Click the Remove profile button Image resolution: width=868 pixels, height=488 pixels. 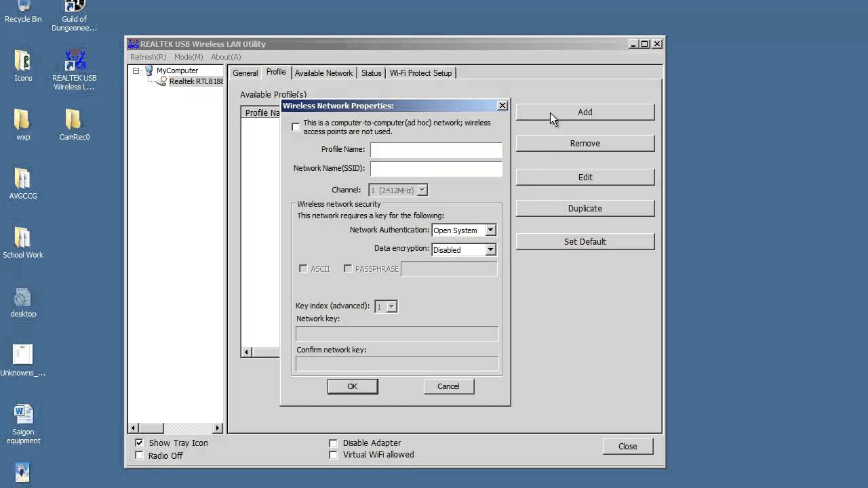[x=585, y=144]
